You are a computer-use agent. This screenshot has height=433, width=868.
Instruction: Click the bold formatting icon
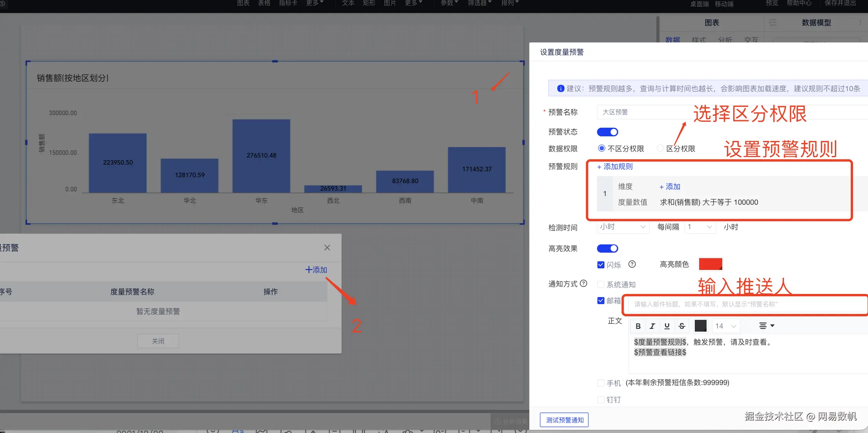[638, 326]
